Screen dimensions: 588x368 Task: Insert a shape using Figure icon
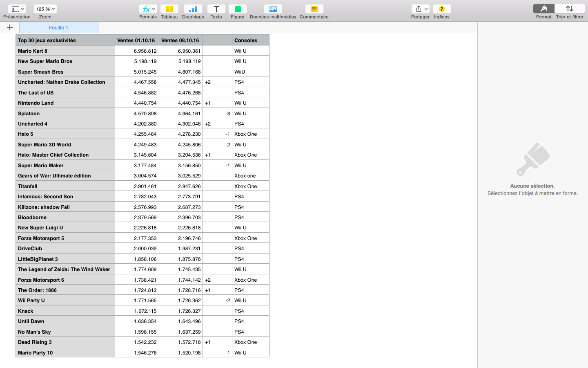pos(237,9)
